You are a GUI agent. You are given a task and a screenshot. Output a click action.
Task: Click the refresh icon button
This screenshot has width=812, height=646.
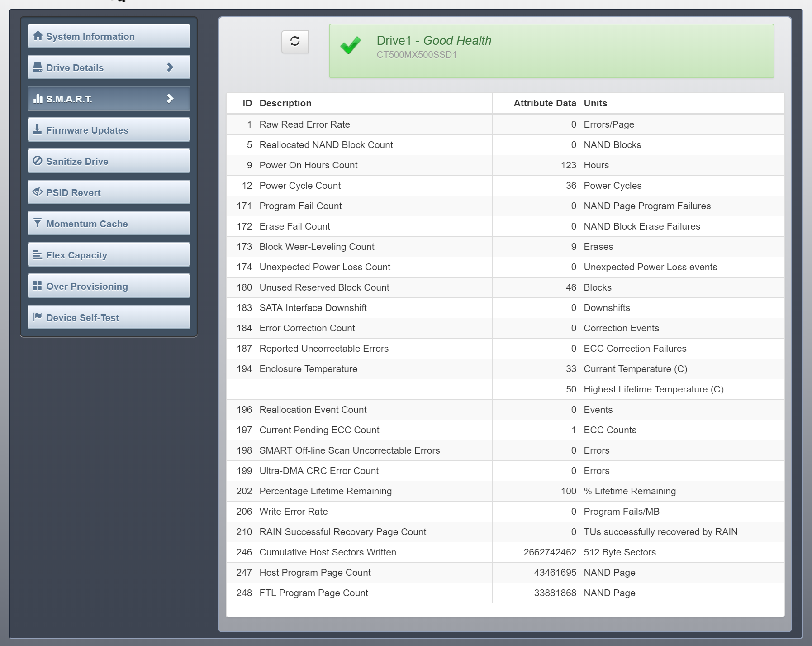[295, 42]
